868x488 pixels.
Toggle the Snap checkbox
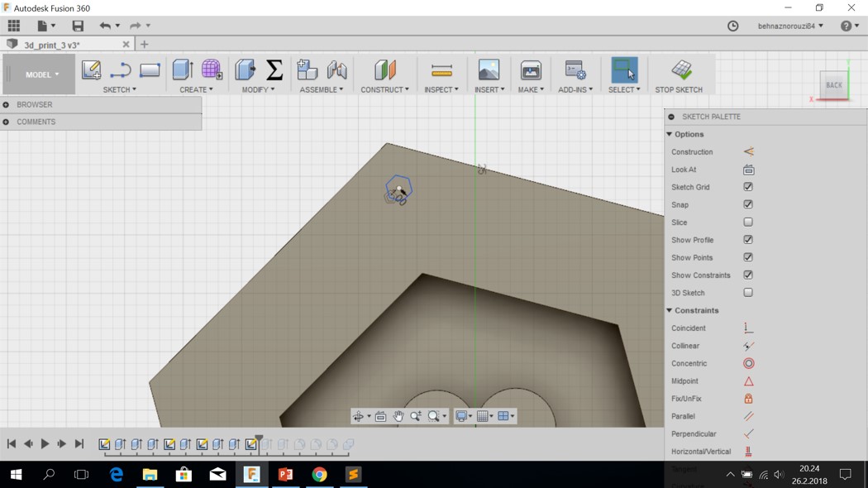pos(748,204)
